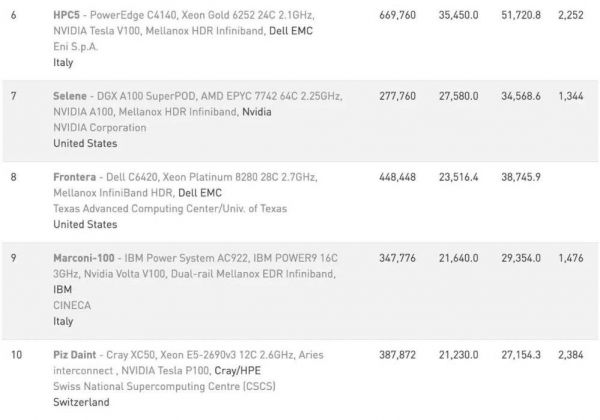
Task: Click the Switzerland country text
Action: tap(81, 401)
